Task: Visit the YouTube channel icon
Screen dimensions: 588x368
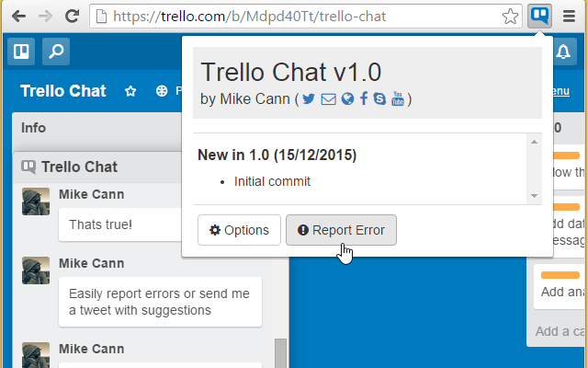Action: [x=398, y=99]
